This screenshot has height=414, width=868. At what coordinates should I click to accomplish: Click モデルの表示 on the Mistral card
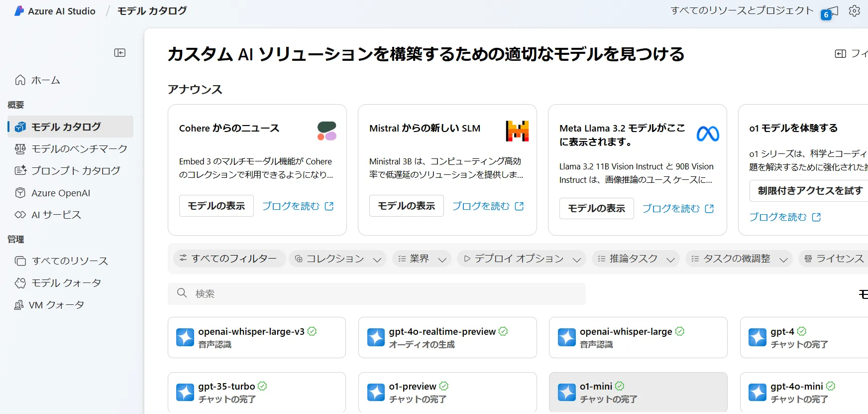tap(407, 206)
